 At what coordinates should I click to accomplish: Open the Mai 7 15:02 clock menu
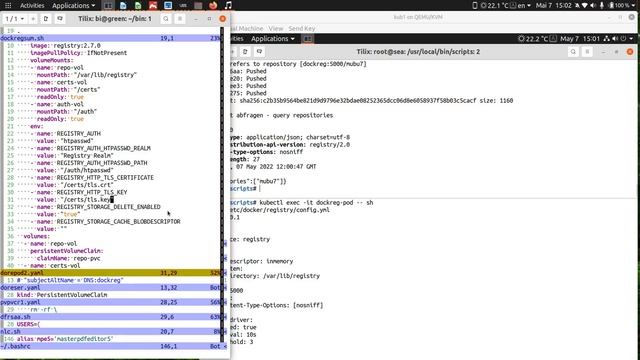pos(554,5)
